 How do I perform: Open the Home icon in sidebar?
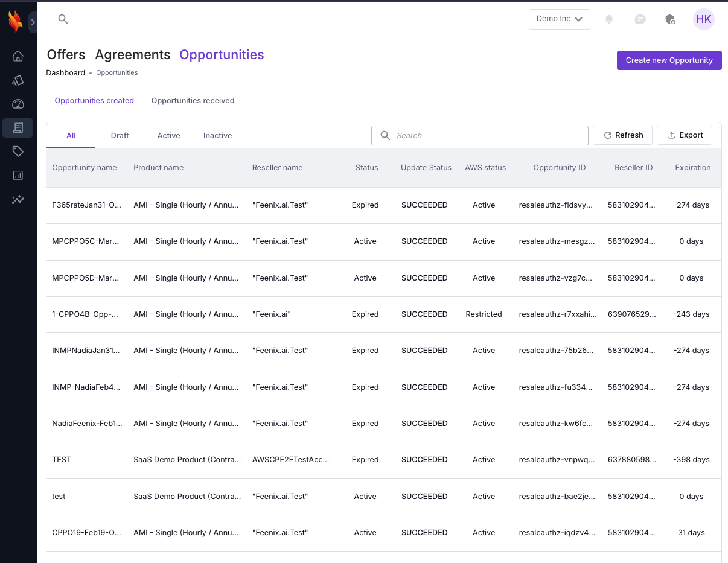(18, 56)
